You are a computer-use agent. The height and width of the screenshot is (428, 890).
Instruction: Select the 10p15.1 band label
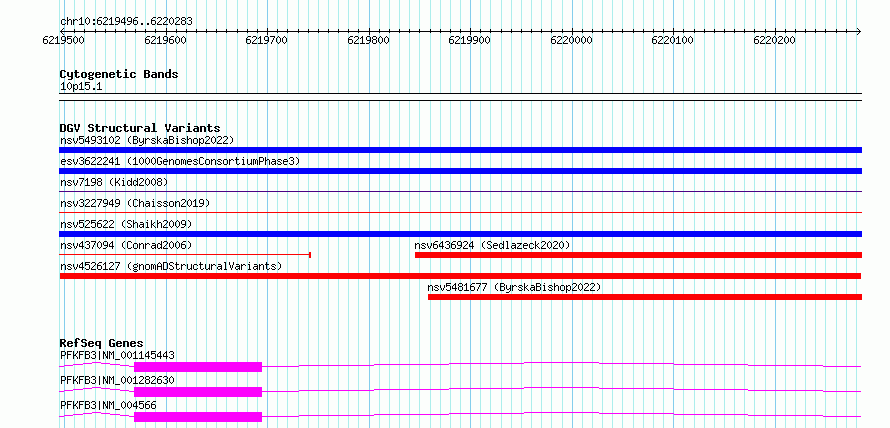[81, 87]
